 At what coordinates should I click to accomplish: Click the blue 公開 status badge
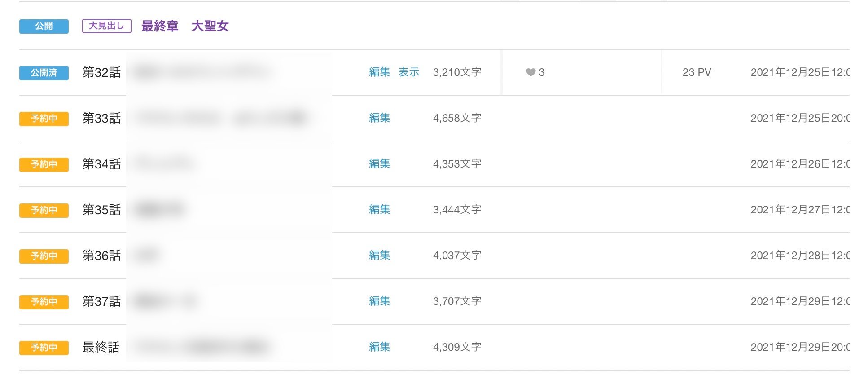pos(44,26)
